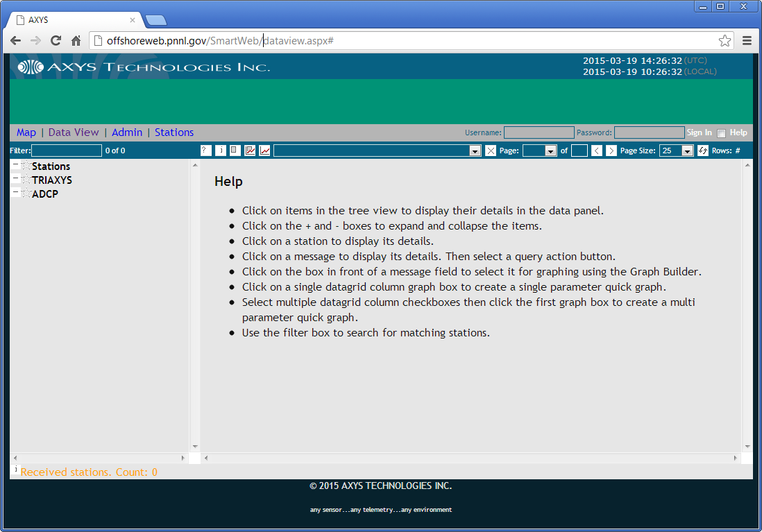Click tree panel scroll right arrow
Screen dimensions: 762x532
(183, 458)
